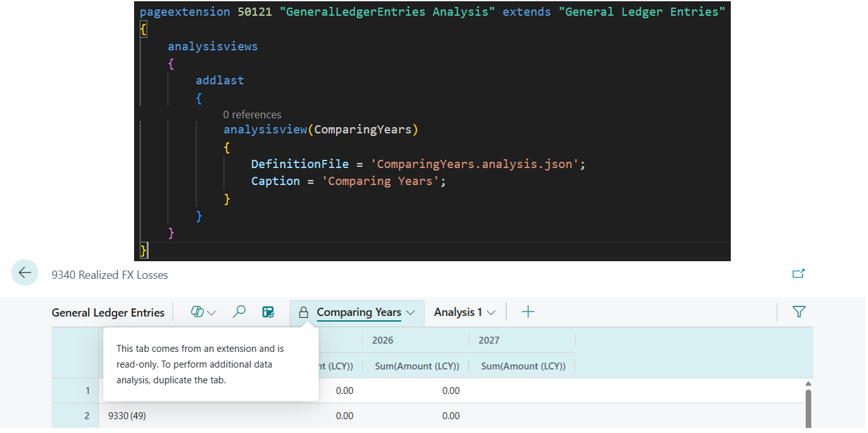Open the filter pane icon

799,312
